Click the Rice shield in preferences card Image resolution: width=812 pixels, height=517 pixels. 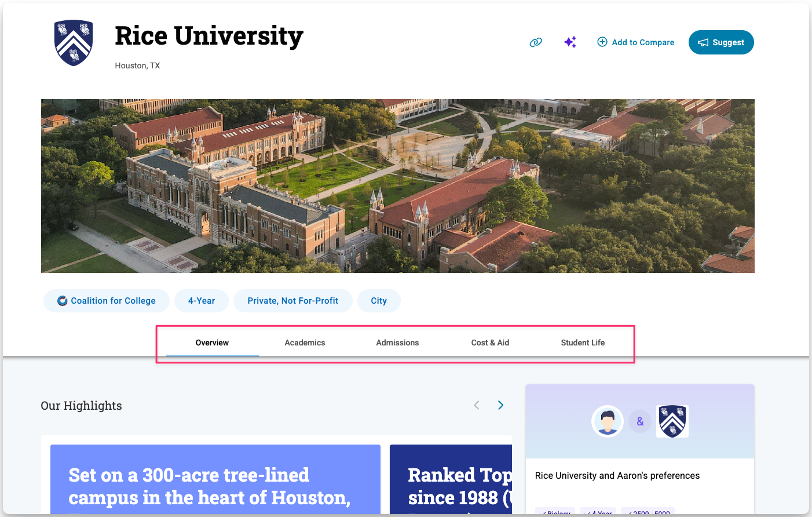672,421
